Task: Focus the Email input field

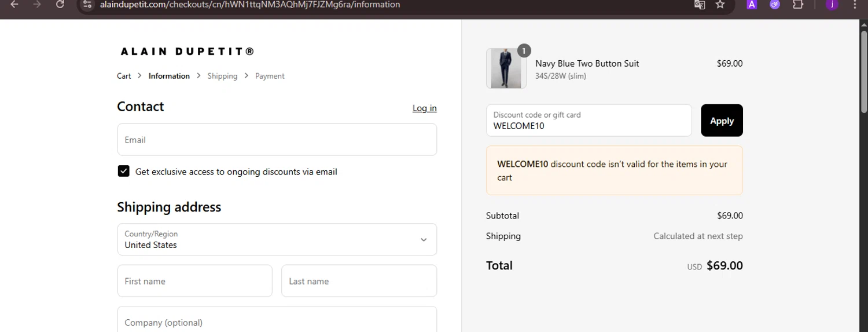Action: 277,140
